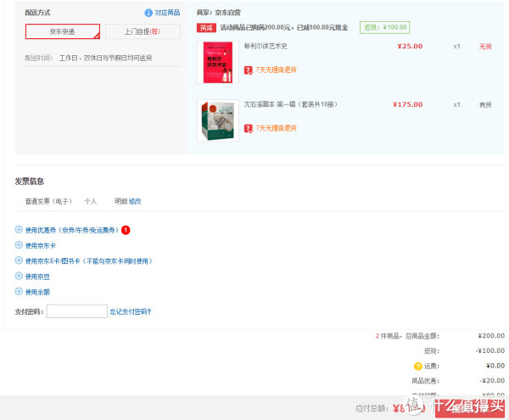The image size is (509, 420).
Task: Expand the 使用余额 balance section
Action: point(32,292)
